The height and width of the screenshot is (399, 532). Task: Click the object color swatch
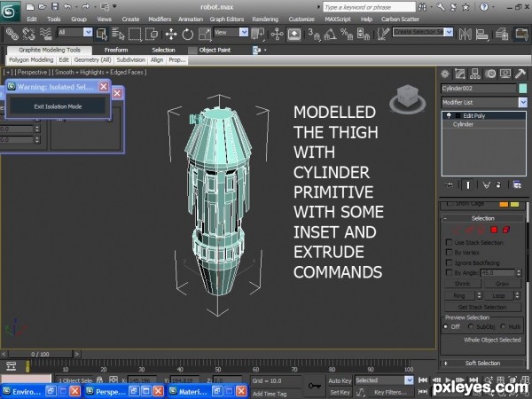point(523,89)
